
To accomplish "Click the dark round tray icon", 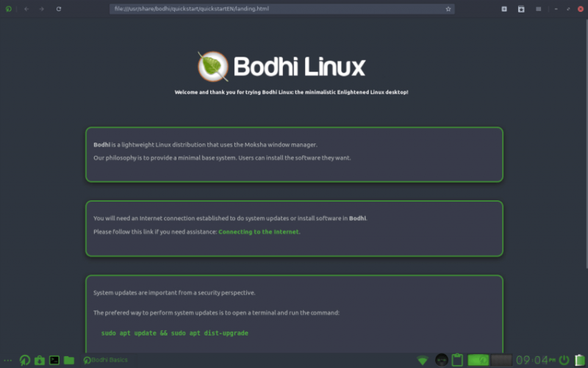I will (x=442, y=360).
